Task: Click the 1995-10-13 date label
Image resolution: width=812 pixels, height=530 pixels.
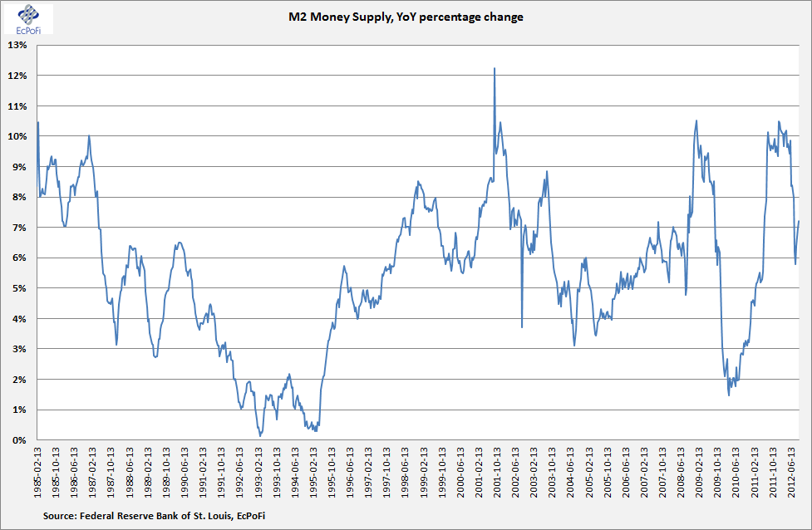Action: click(x=332, y=473)
